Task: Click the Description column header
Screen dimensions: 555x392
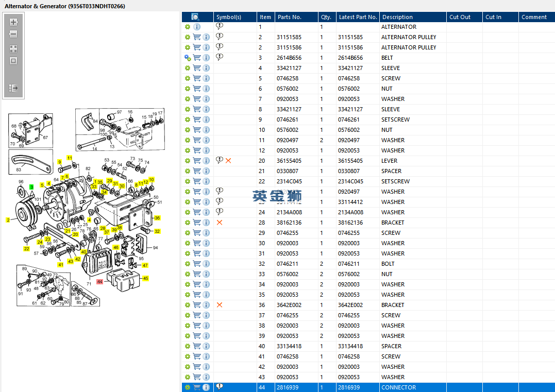Action: point(397,17)
